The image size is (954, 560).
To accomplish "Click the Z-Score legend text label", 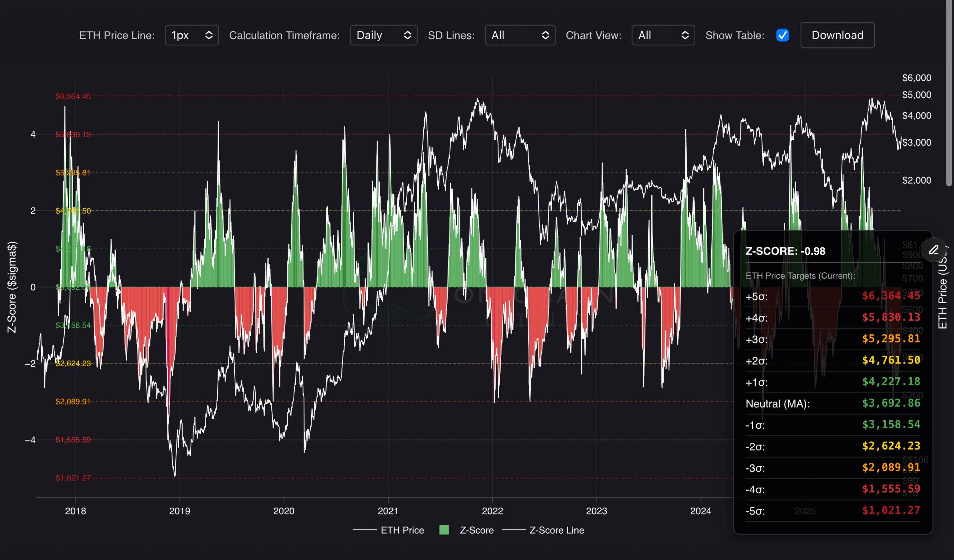I will pyautogui.click(x=476, y=530).
